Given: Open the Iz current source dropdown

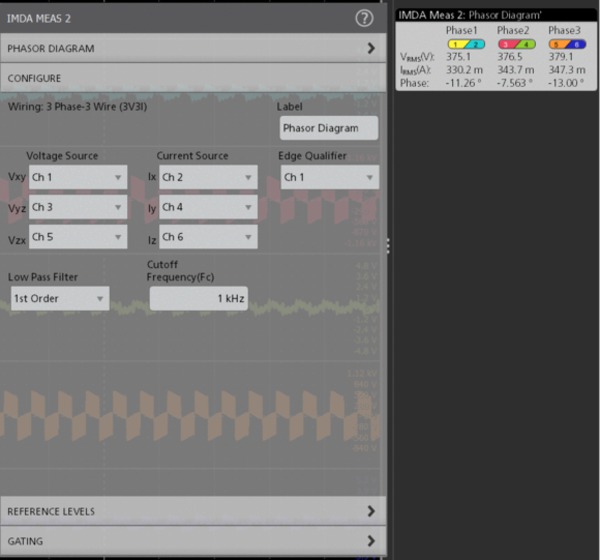Looking at the screenshot, I should pyautogui.click(x=208, y=237).
